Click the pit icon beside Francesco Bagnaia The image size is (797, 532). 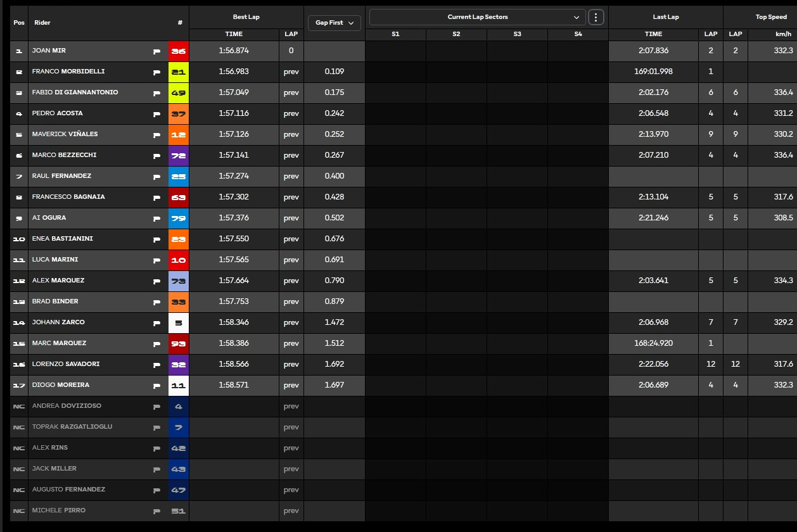click(156, 198)
